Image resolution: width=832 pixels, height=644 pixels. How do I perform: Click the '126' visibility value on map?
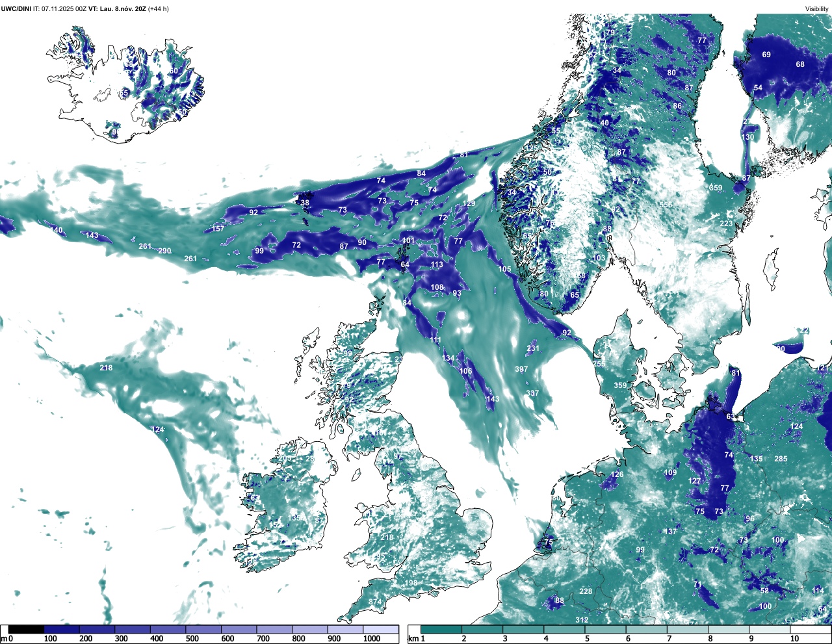pyautogui.click(x=617, y=474)
